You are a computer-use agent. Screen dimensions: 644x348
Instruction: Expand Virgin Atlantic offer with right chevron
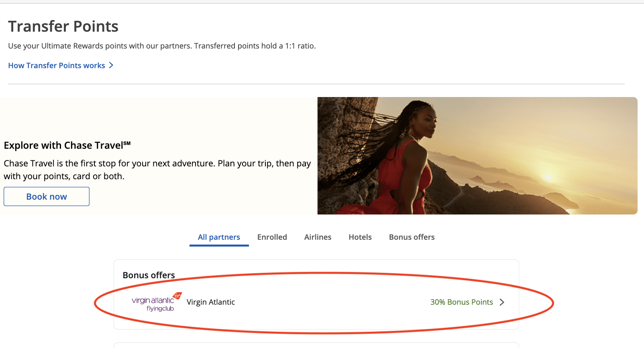pos(502,302)
